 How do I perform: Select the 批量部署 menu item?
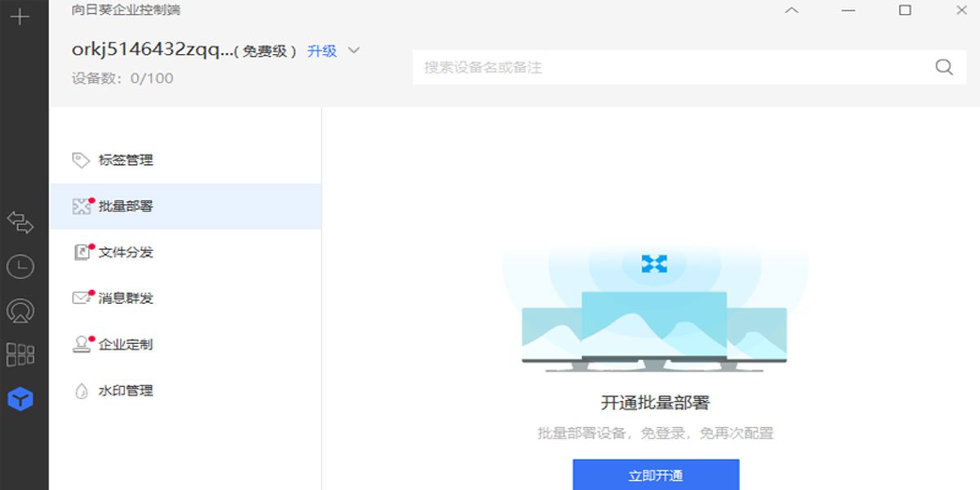tap(126, 207)
